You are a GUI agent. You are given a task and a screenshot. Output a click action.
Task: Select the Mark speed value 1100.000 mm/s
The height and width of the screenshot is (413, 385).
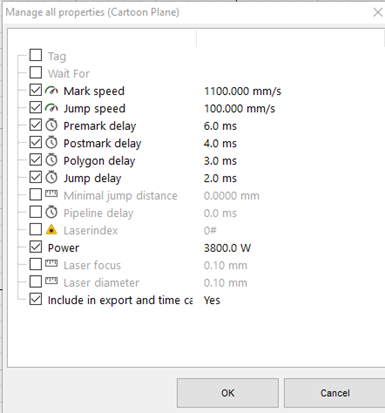click(243, 91)
